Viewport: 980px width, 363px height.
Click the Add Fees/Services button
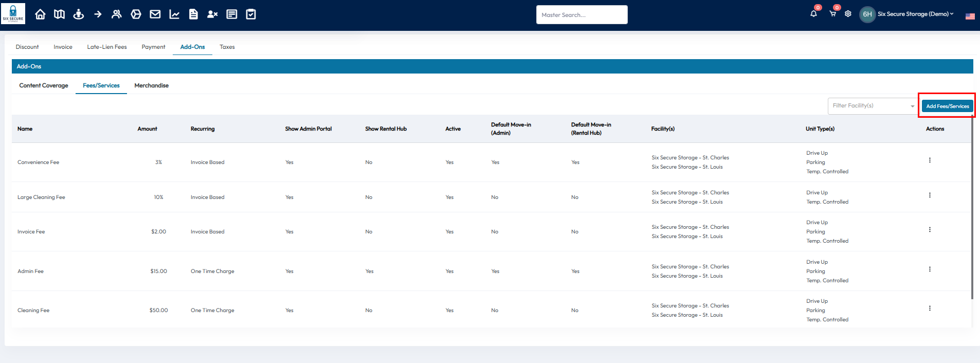point(947,106)
